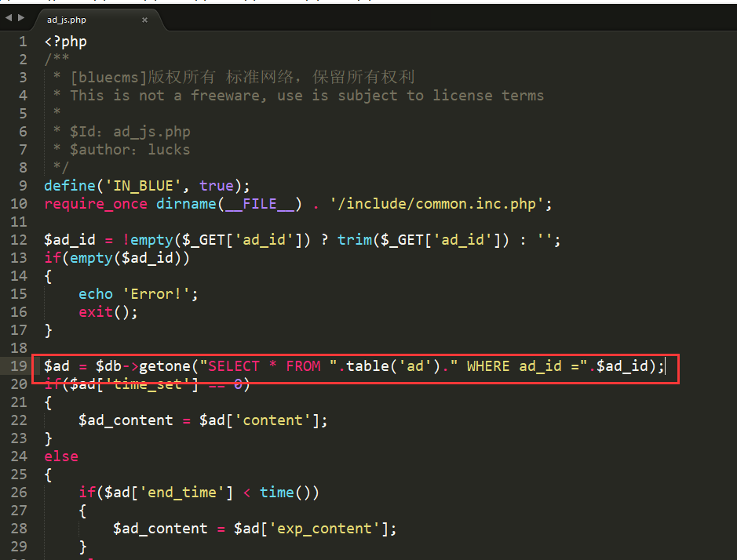The width and height of the screenshot is (737, 560).
Task: Click the echo keyword on line 15
Action: [96, 294]
